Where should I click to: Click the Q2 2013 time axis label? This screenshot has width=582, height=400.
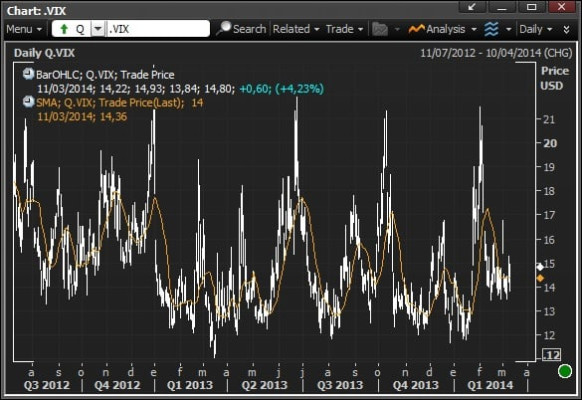264,385
